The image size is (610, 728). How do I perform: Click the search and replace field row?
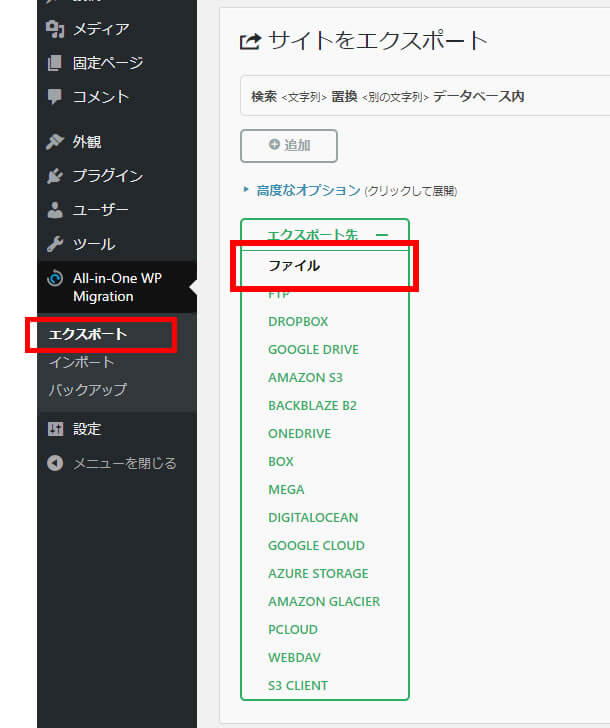(425, 96)
